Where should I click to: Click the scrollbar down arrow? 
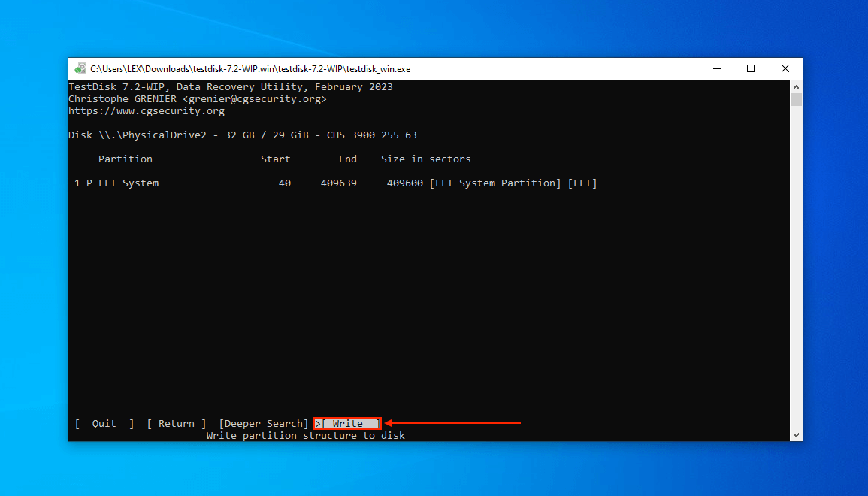click(x=796, y=435)
